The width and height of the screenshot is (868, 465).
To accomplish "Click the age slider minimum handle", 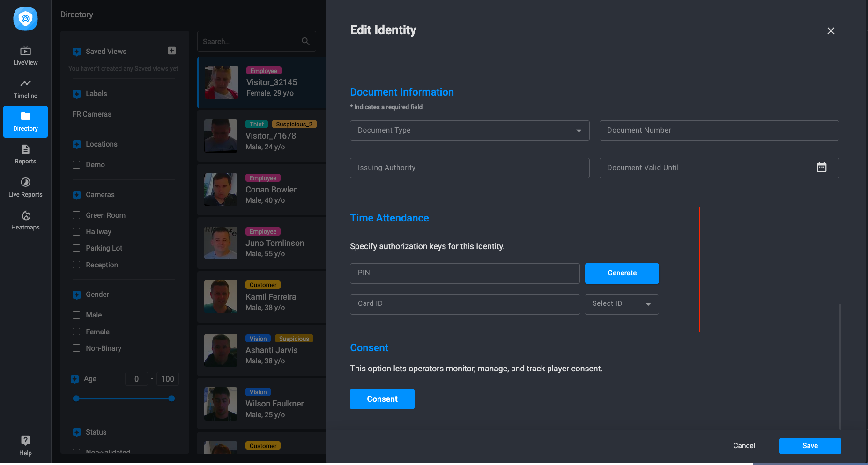I will coord(76,399).
